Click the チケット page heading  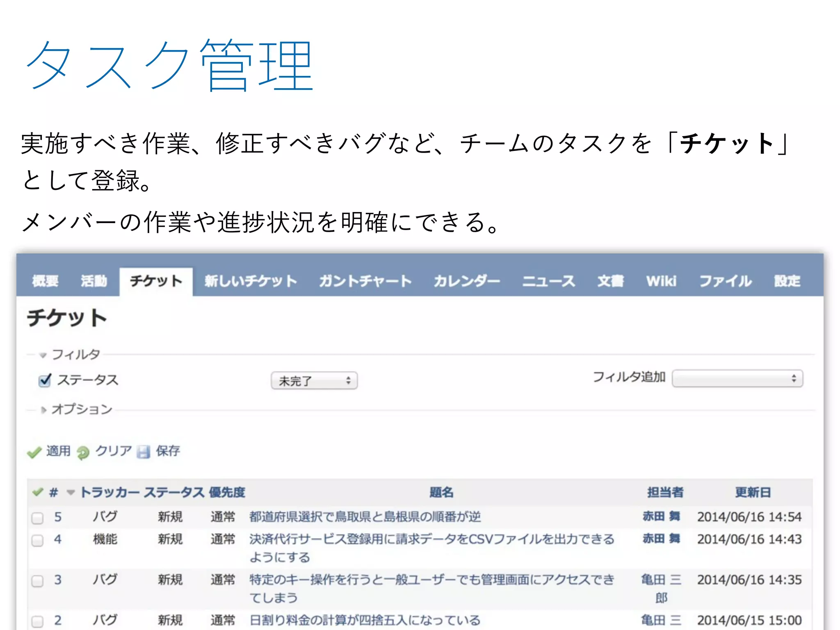pyautogui.click(x=67, y=318)
